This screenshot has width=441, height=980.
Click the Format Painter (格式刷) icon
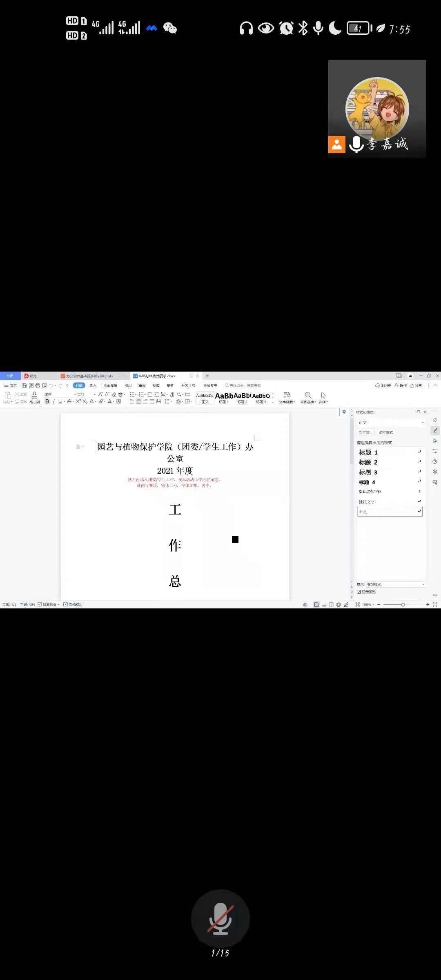point(35,396)
